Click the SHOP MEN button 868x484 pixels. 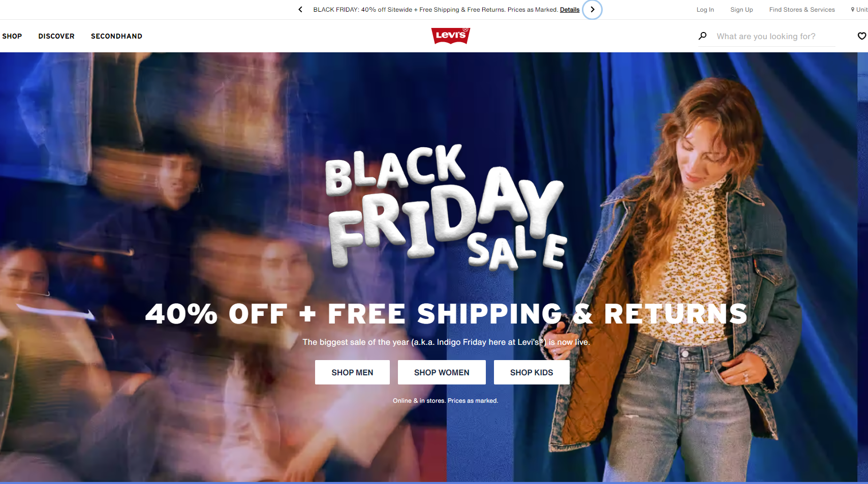(352, 372)
